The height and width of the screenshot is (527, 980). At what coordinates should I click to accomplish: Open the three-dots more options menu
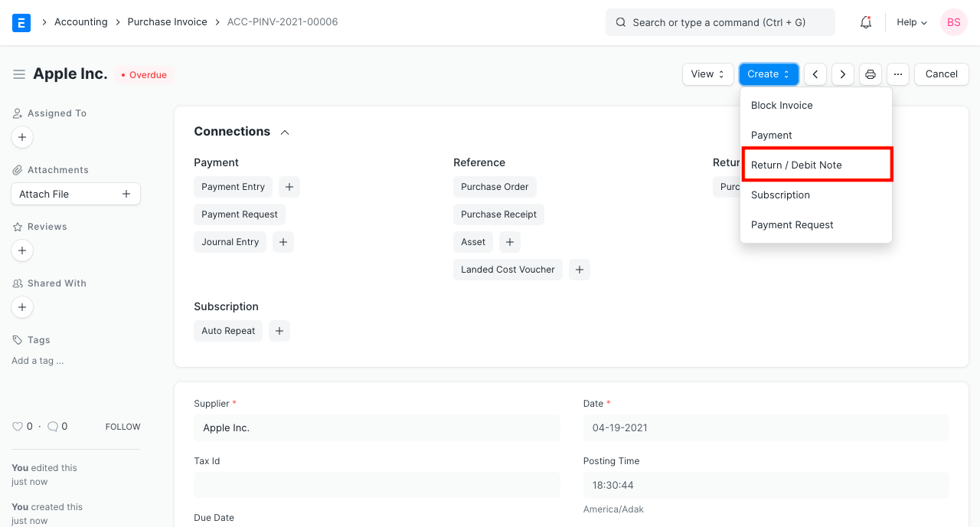pos(898,74)
